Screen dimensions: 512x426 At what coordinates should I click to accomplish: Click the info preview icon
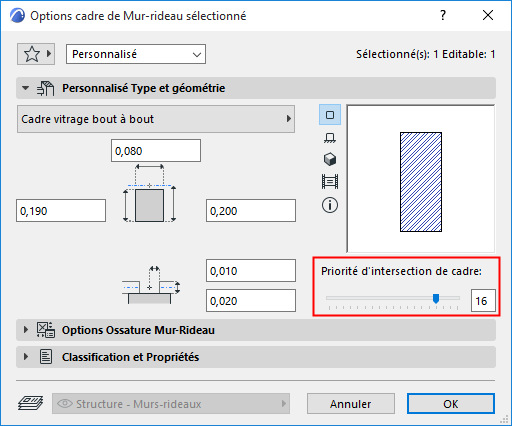coord(330,205)
